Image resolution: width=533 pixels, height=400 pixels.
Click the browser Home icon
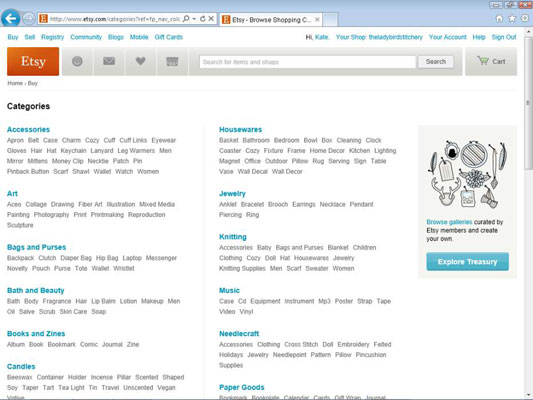point(499,19)
